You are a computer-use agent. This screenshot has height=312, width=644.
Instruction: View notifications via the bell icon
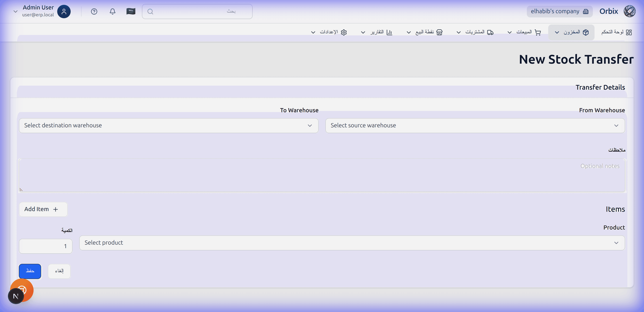click(113, 11)
